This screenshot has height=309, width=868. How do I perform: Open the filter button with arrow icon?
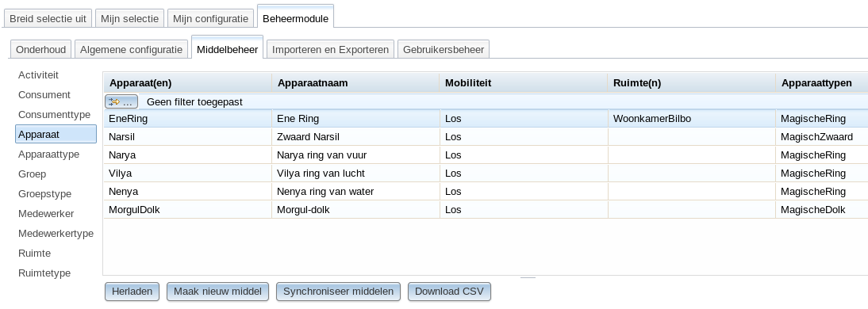coord(121,101)
